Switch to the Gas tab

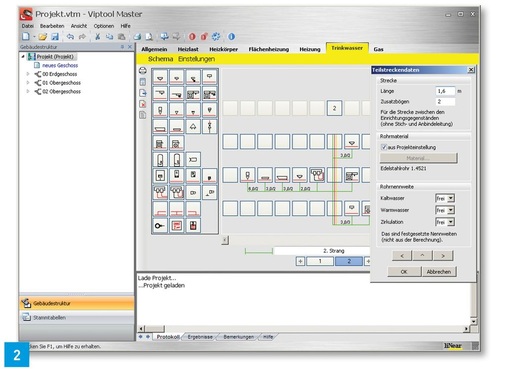[x=378, y=49]
